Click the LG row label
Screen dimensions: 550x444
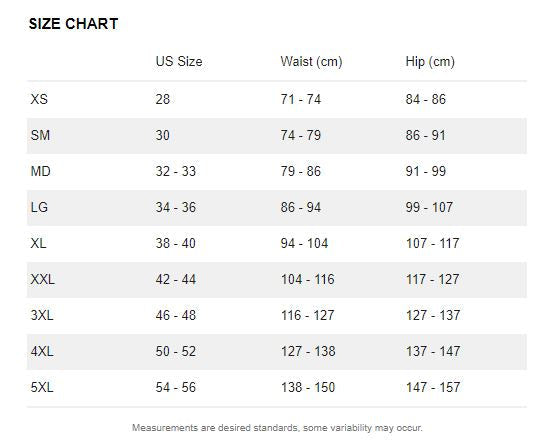pyautogui.click(x=39, y=207)
